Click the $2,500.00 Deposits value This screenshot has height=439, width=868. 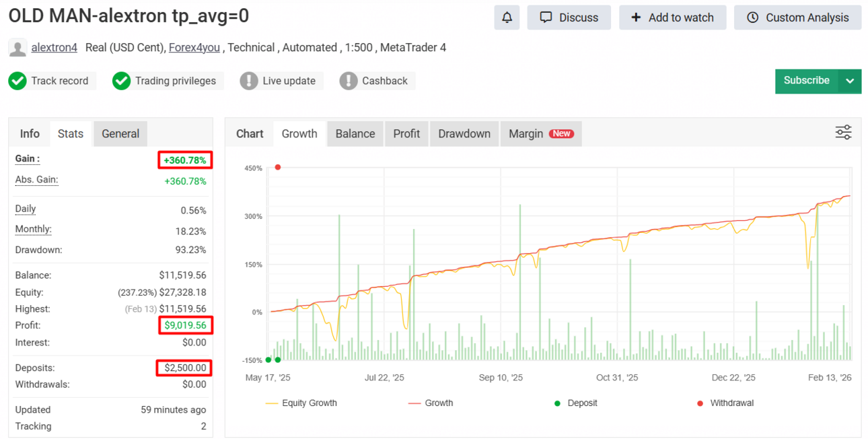(185, 368)
